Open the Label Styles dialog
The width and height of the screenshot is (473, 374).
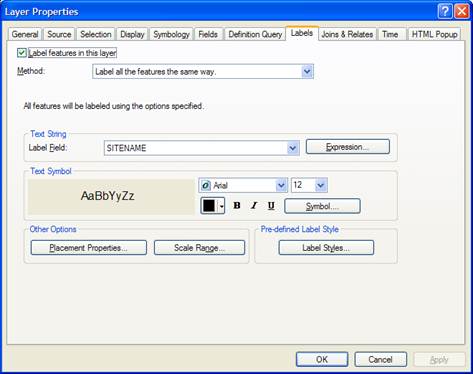326,248
